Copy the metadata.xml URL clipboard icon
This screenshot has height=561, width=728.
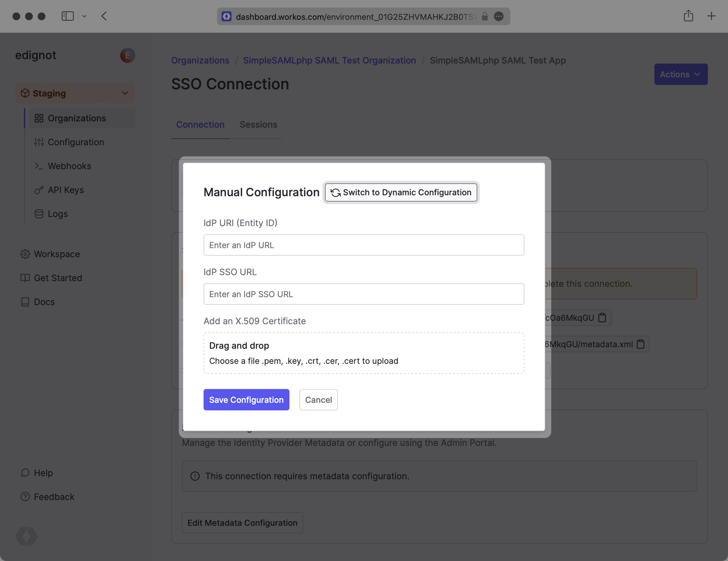tap(640, 344)
